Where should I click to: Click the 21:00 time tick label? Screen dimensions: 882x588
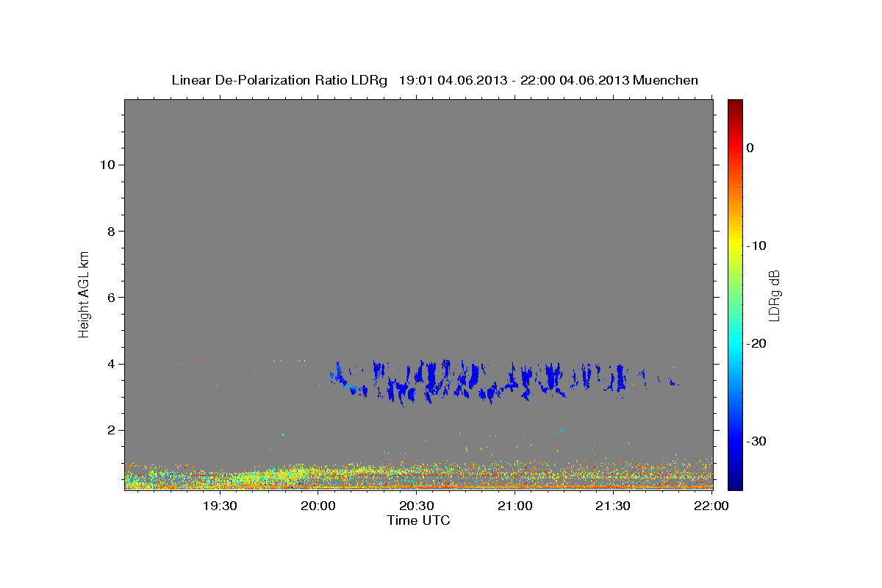point(514,506)
